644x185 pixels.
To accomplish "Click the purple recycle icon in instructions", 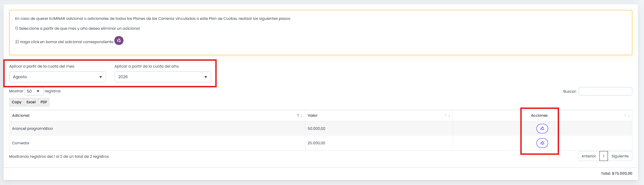I will pos(119,41).
